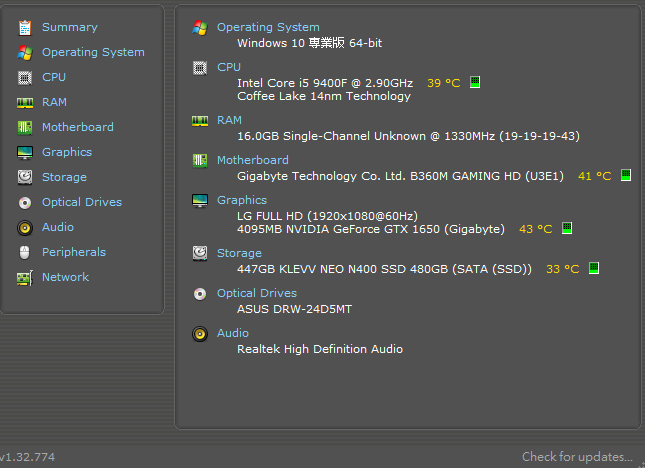Click the RAM icon in summary panel
This screenshot has height=468, width=645.
click(200, 120)
